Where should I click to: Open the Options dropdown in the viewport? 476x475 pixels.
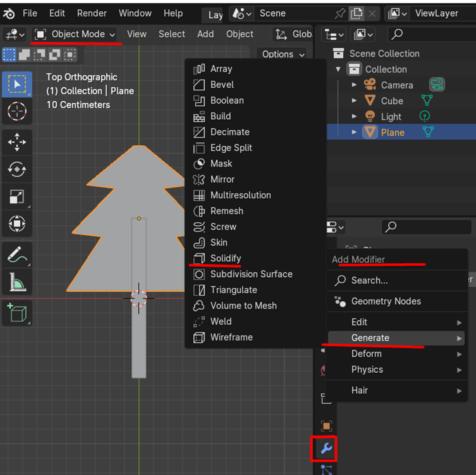point(283,54)
